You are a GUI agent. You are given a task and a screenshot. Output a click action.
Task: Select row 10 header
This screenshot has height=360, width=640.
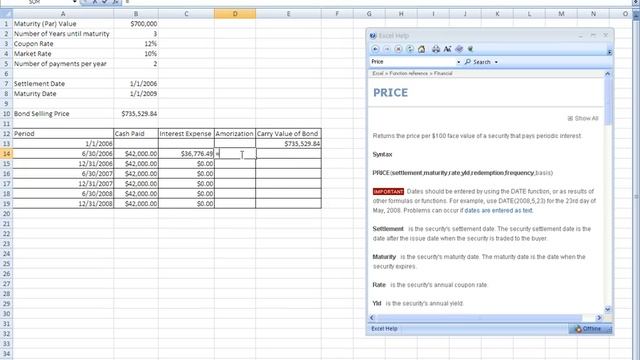pyautogui.click(x=6, y=113)
